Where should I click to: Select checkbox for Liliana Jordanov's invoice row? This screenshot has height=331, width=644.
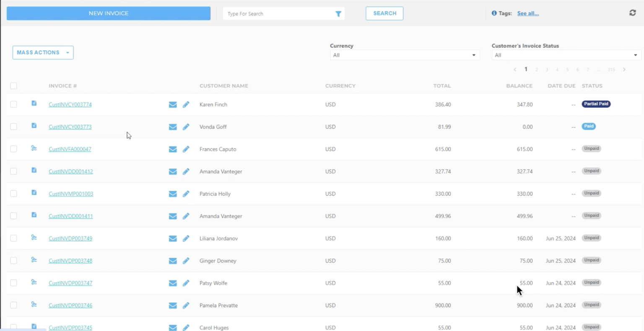pyautogui.click(x=13, y=238)
